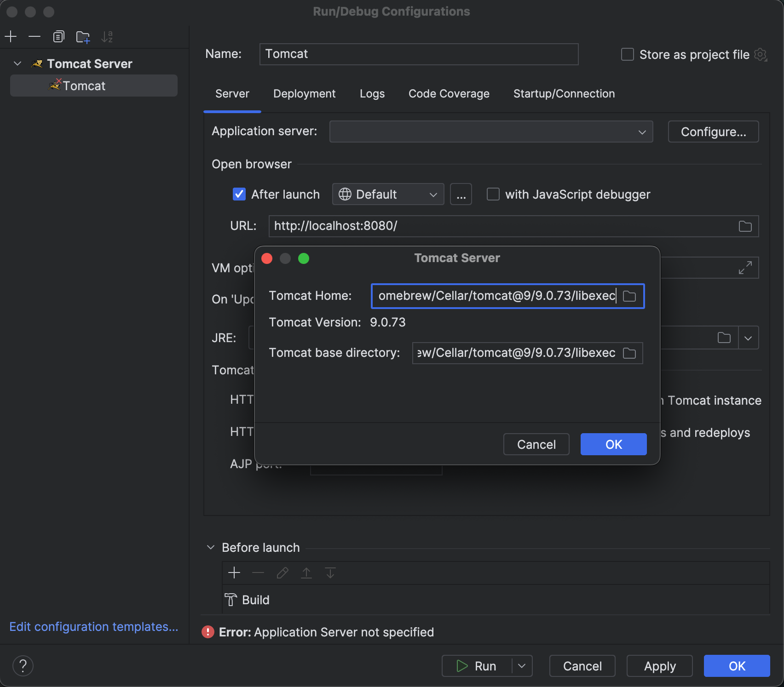Enable with JavaScript debugger checkbox

(493, 194)
